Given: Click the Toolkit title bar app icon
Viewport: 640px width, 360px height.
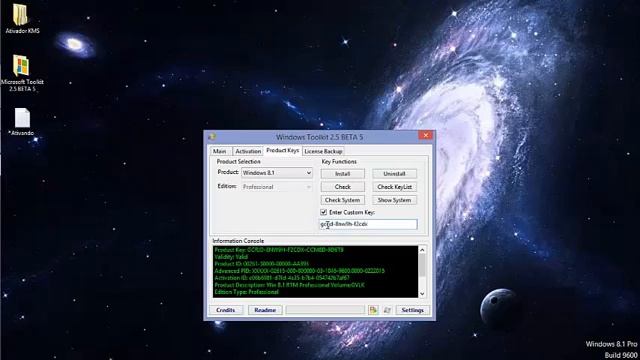Looking at the screenshot, I should coord(212,137).
